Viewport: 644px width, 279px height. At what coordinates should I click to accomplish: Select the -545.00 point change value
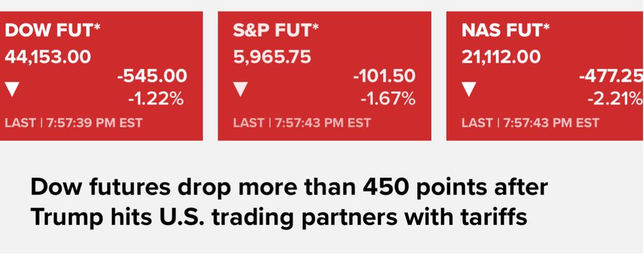tap(152, 77)
